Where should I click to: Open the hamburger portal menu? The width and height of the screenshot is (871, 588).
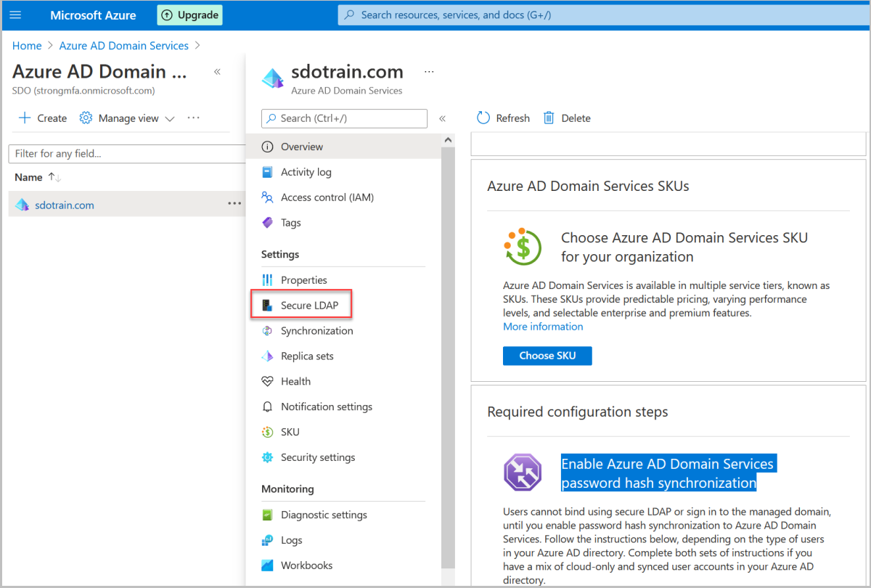coord(15,15)
